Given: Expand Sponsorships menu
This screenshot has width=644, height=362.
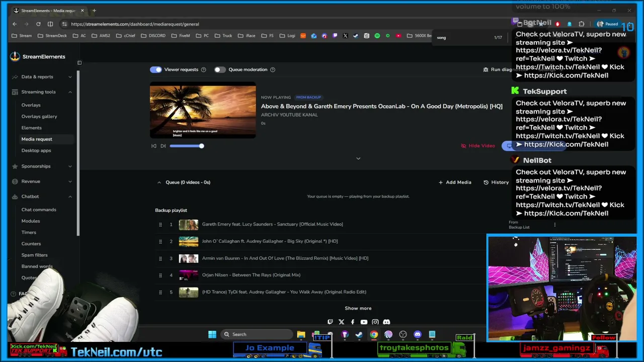Looking at the screenshot, I should tap(42, 166).
